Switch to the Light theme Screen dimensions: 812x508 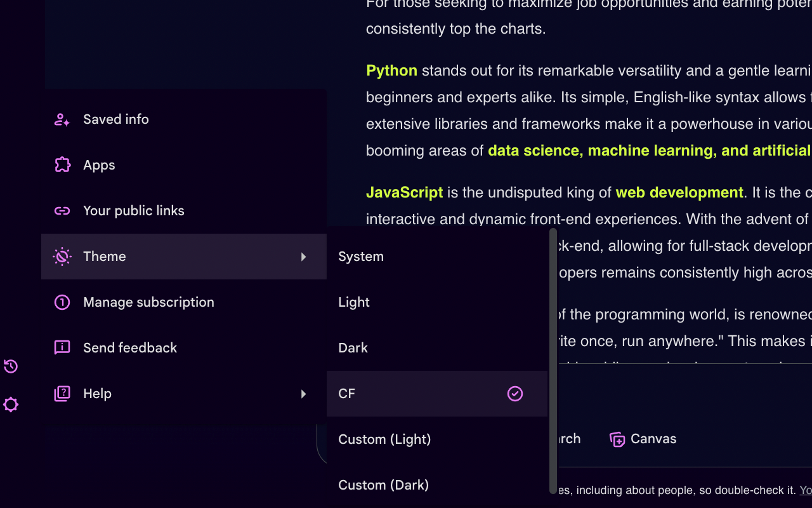click(x=354, y=302)
